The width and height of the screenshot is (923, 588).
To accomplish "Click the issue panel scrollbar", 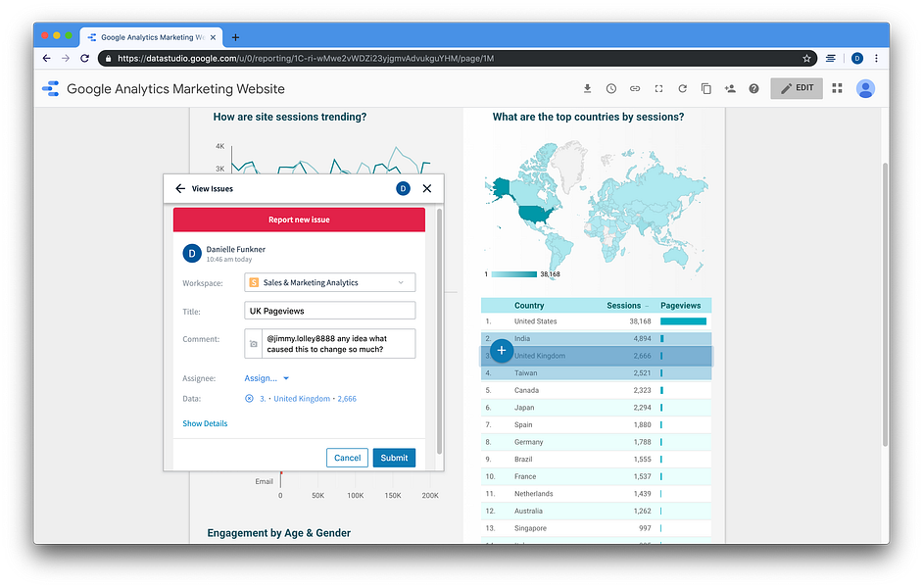I will [439, 332].
